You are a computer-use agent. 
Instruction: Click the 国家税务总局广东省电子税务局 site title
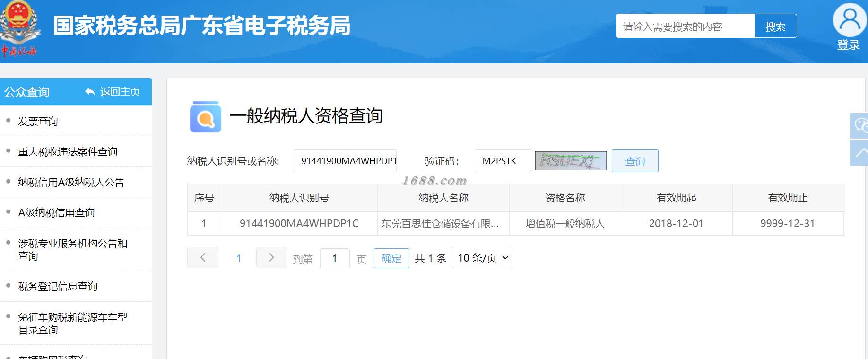202,26
